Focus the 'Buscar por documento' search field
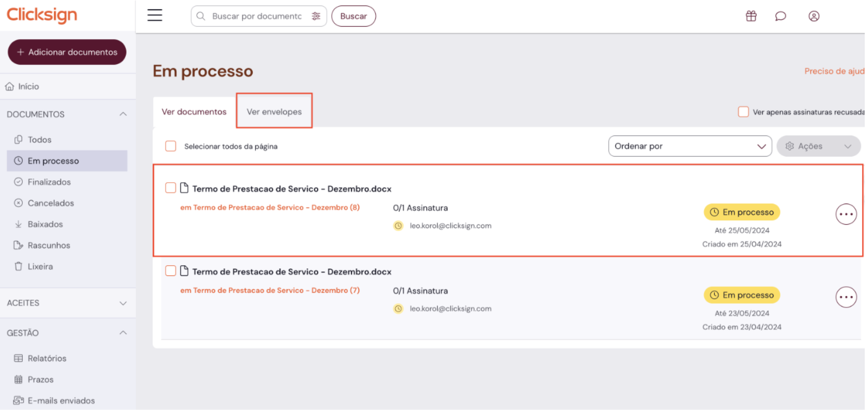 point(256,16)
